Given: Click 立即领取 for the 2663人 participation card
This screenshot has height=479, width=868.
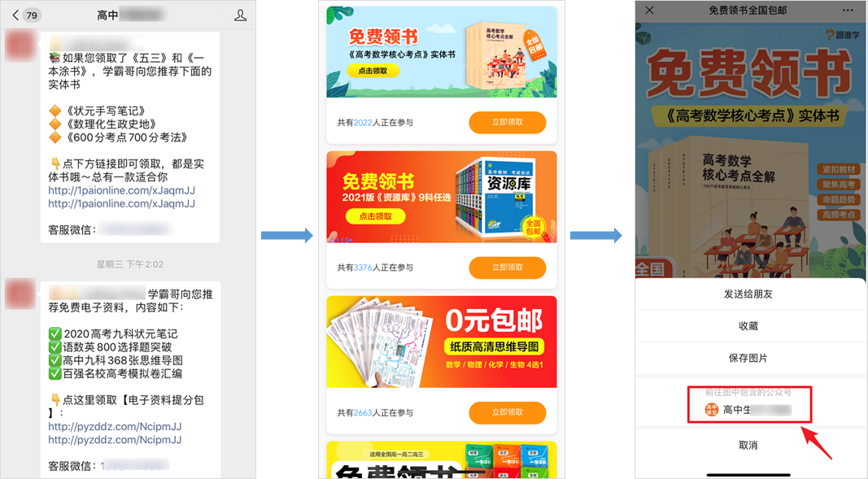Looking at the screenshot, I should pos(507,412).
